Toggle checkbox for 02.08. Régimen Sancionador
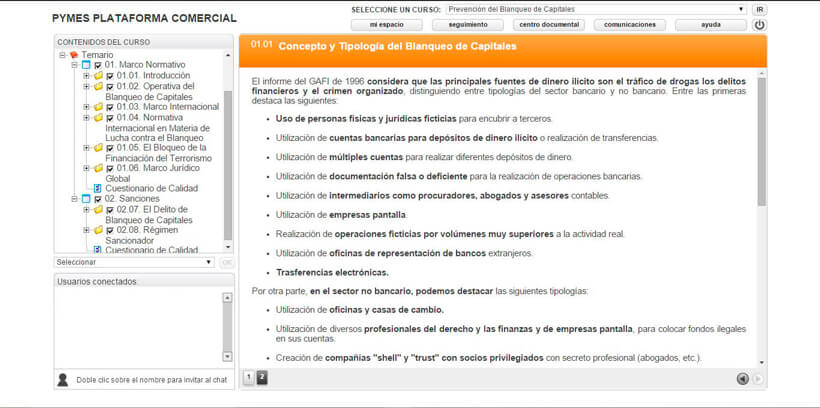This screenshot has height=408, width=820. click(x=110, y=231)
